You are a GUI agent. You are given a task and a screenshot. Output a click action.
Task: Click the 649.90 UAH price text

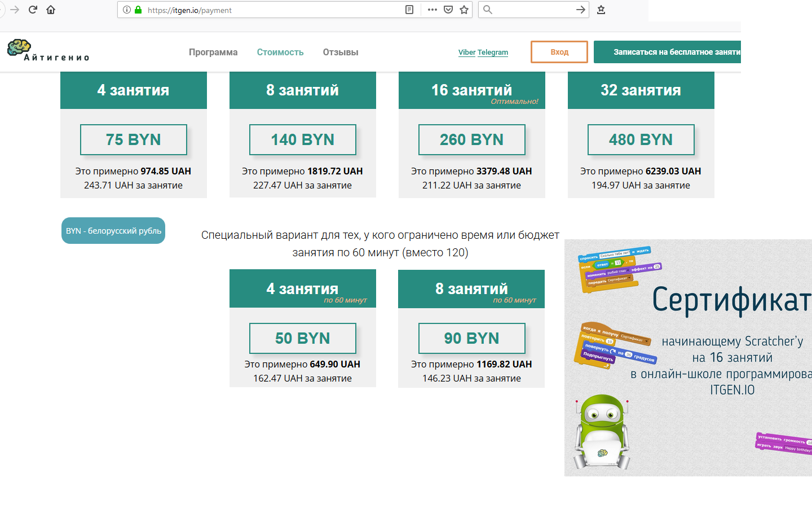pyautogui.click(x=335, y=364)
